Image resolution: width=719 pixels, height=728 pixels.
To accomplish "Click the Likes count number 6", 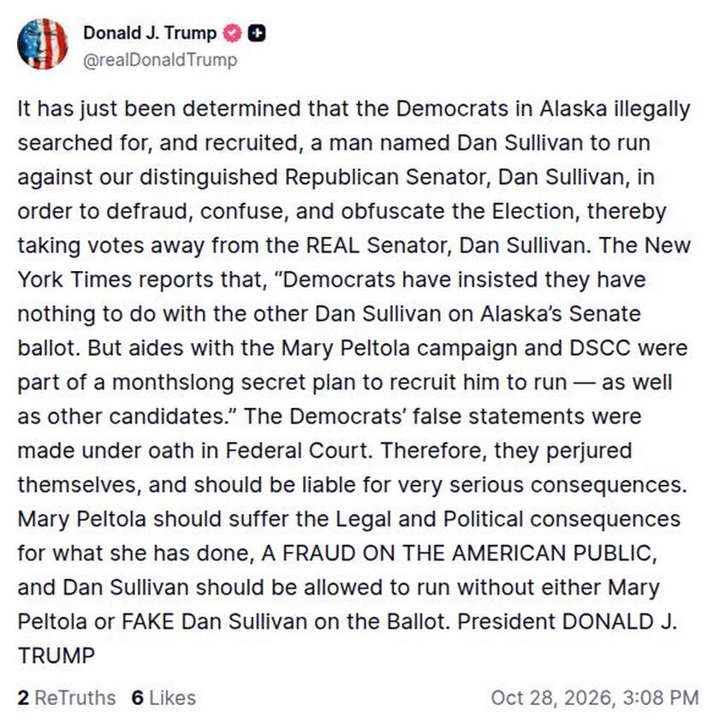I will coord(138,698).
